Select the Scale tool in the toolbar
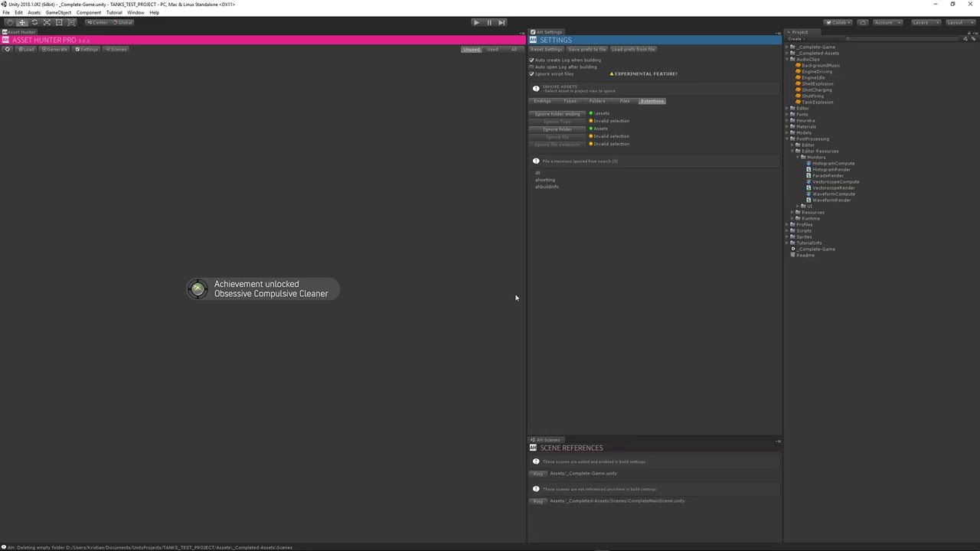 tap(47, 22)
